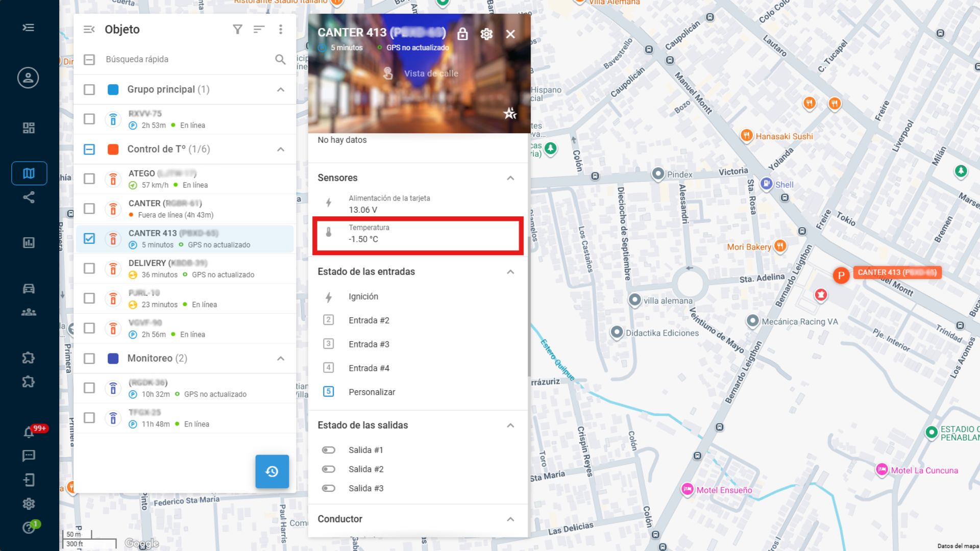Viewport: 980px width, 551px height.
Task: Click the filter funnel icon in Objeto panel
Action: (237, 30)
